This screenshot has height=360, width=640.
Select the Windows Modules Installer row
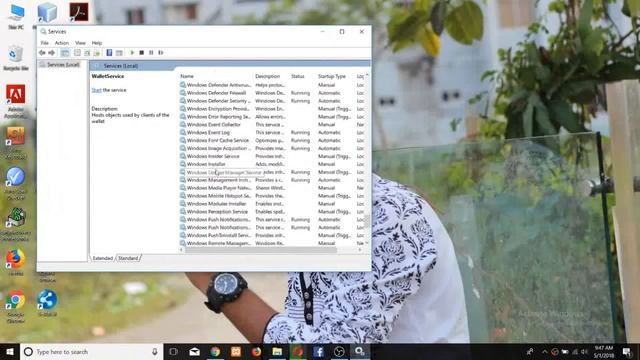tap(271, 204)
